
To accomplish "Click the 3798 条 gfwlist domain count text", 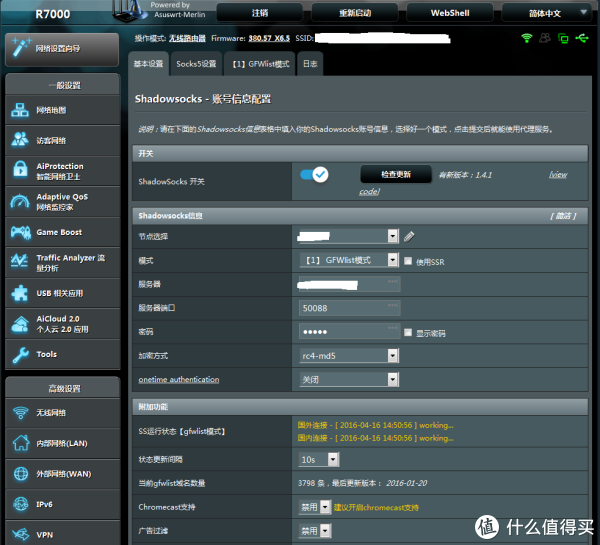I will [x=311, y=483].
